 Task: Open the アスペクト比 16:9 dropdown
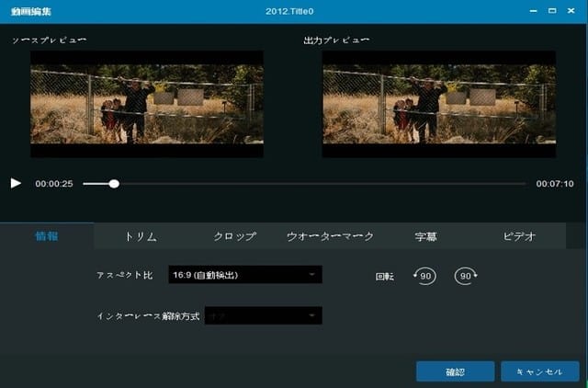245,274
